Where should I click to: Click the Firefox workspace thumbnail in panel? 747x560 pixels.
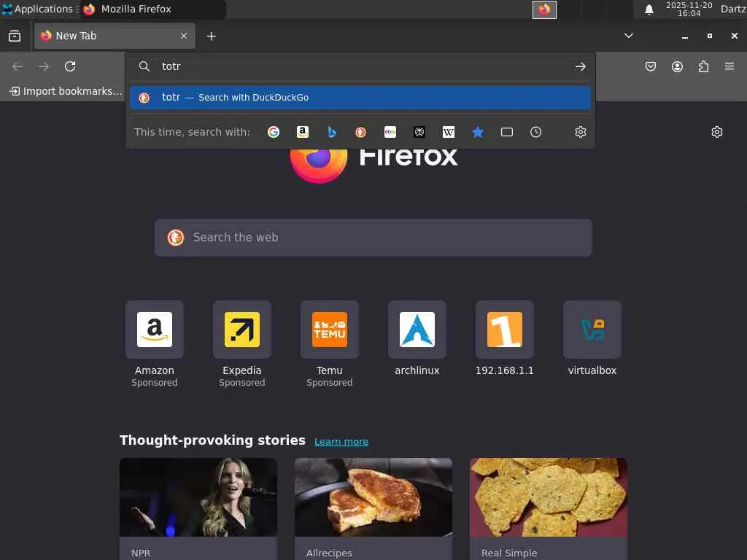(544, 9)
